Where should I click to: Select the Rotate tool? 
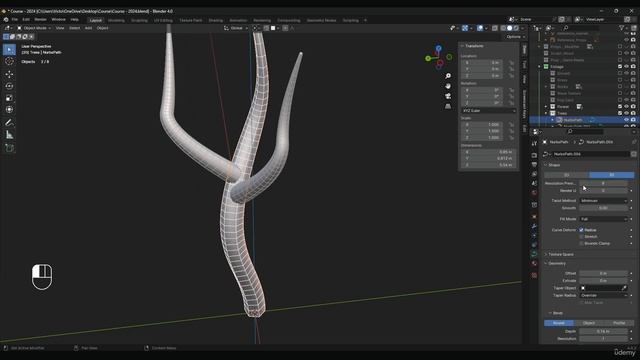(x=9, y=86)
